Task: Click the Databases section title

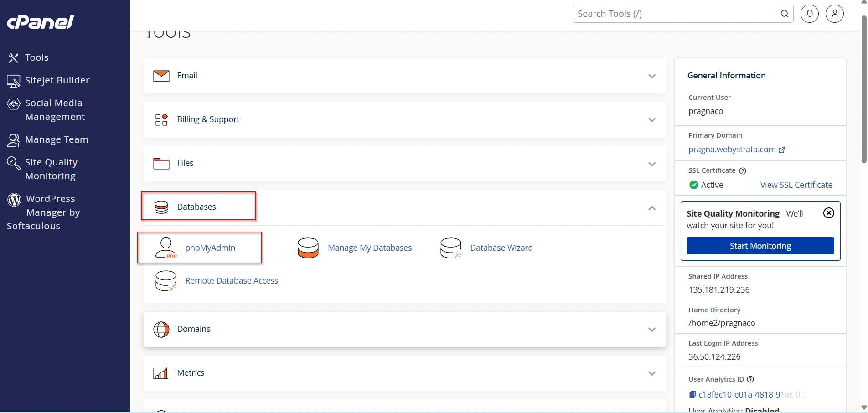Action: pyautogui.click(x=196, y=207)
